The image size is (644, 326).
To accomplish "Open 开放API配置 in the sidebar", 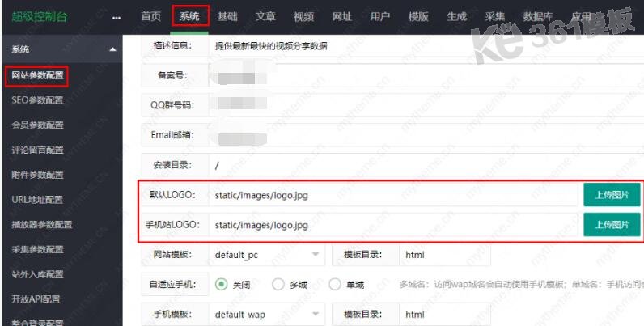I will tap(36, 299).
